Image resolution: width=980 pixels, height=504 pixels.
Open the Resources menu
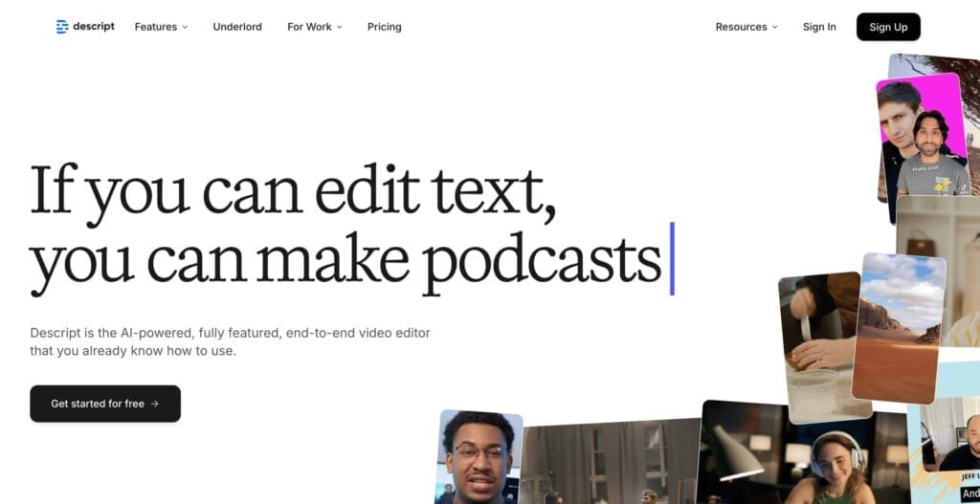coord(741,27)
